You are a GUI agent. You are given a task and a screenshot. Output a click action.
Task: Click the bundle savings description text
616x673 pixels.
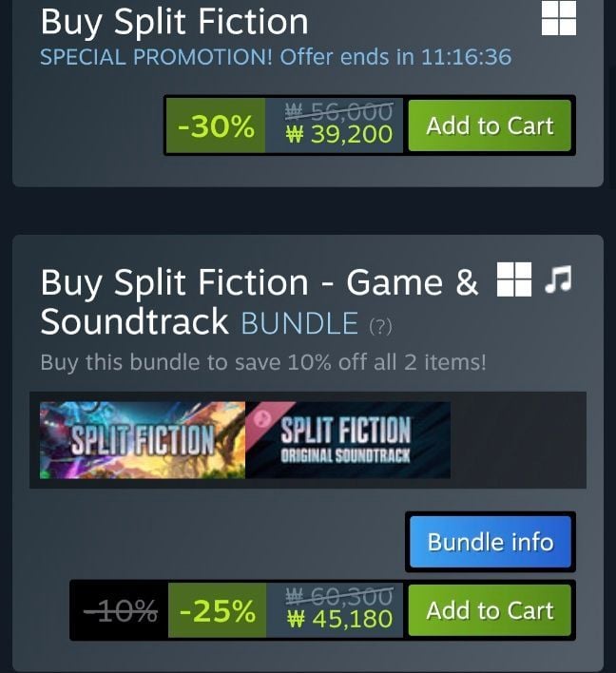(x=262, y=362)
